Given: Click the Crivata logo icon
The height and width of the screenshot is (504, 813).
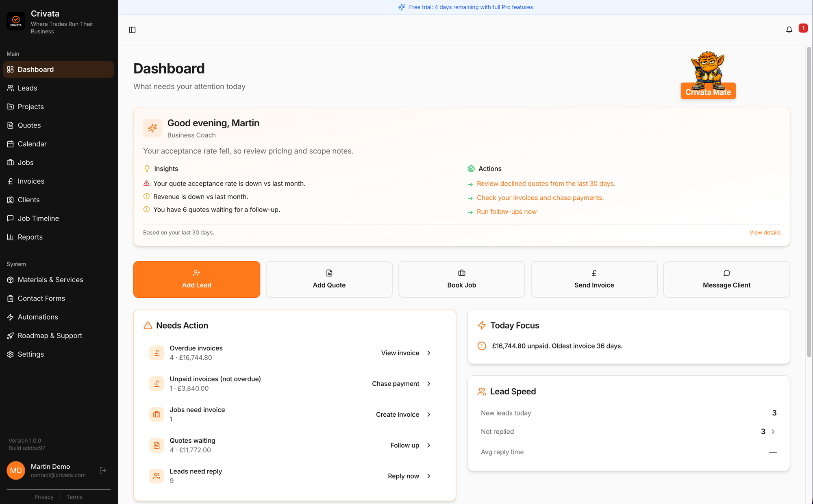Looking at the screenshot, I should pos(16,21).
